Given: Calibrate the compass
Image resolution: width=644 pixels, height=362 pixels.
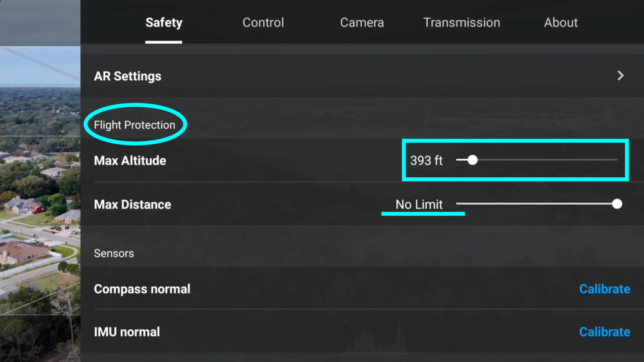Looking at the screenshot, I should pyautogui.click(x=605, y=289).
